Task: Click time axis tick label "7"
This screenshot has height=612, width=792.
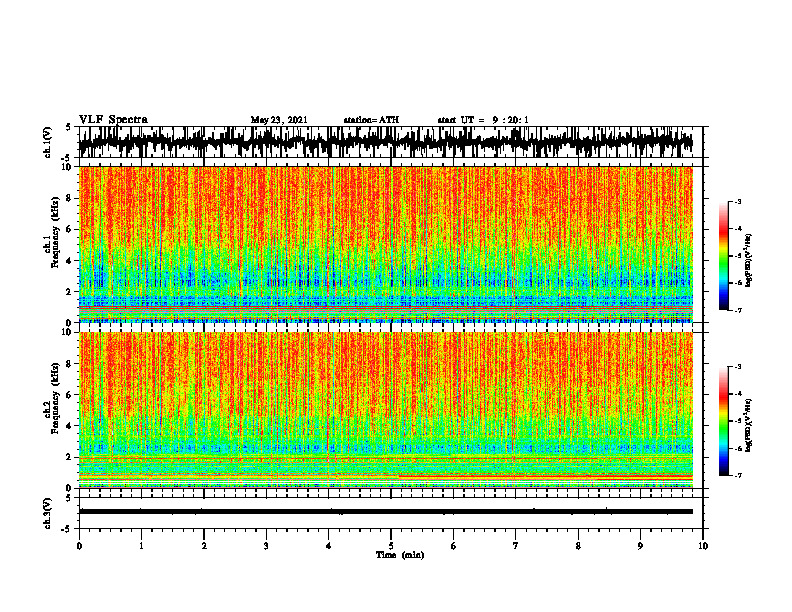Action: click(516, 546)
